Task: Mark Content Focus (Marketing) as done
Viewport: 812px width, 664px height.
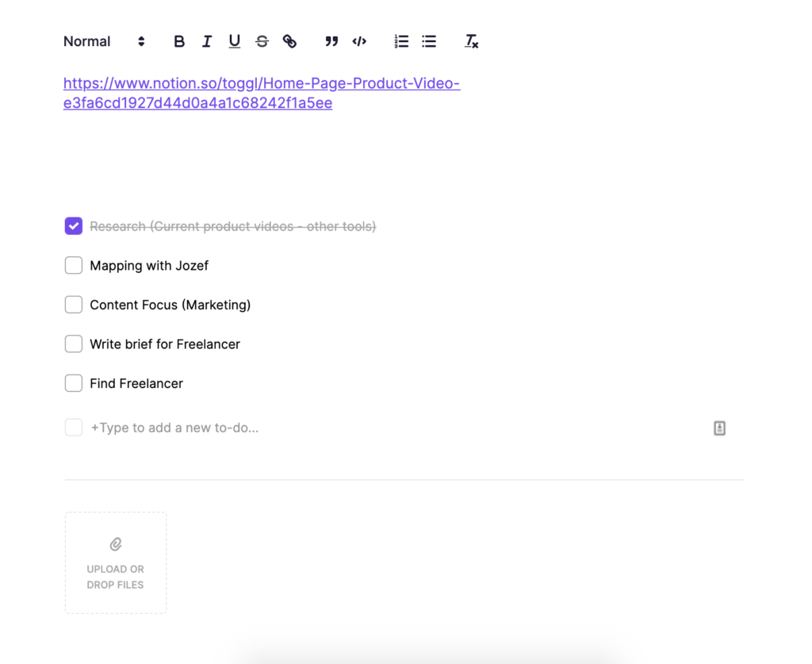Action: pyautogui.click(x=73, y=305)
